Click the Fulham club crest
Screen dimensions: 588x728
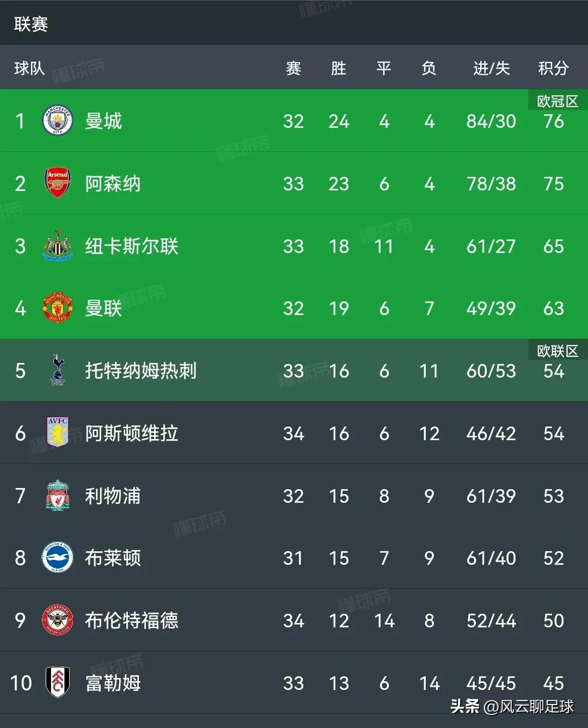58,682
